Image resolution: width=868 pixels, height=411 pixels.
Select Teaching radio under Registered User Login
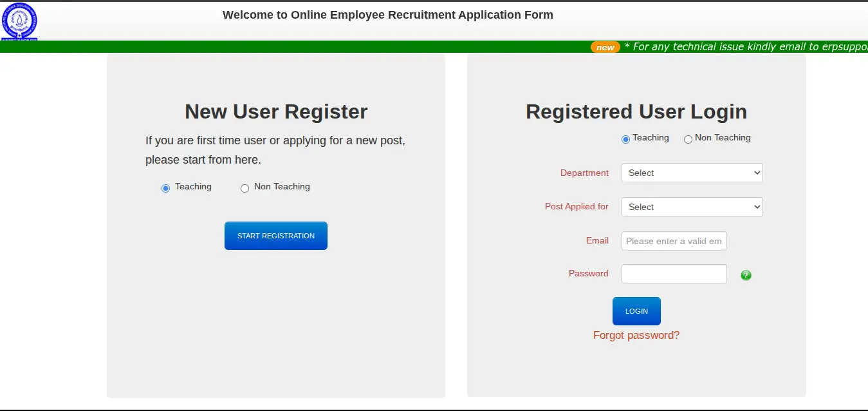tap(625, 139)
